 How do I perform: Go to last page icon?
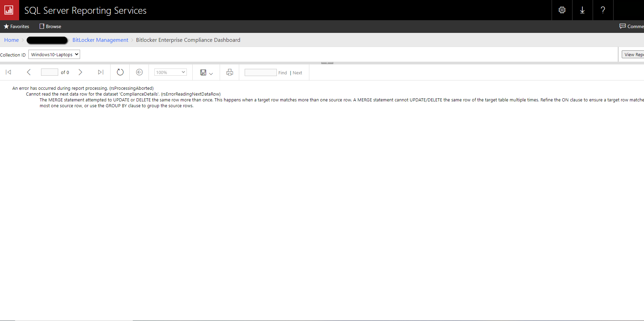pyautogui.click(x=100, y=72)
